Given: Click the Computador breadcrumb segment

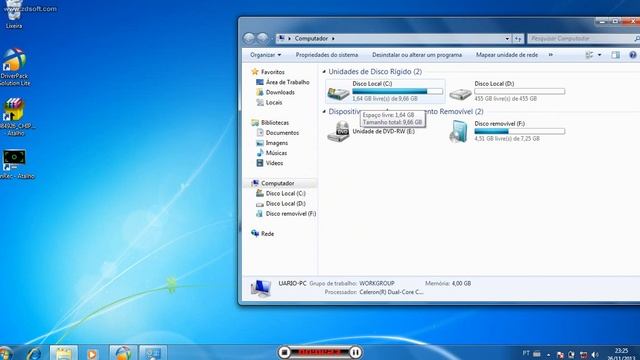Looking at the screenshot, I should [311, 38].
